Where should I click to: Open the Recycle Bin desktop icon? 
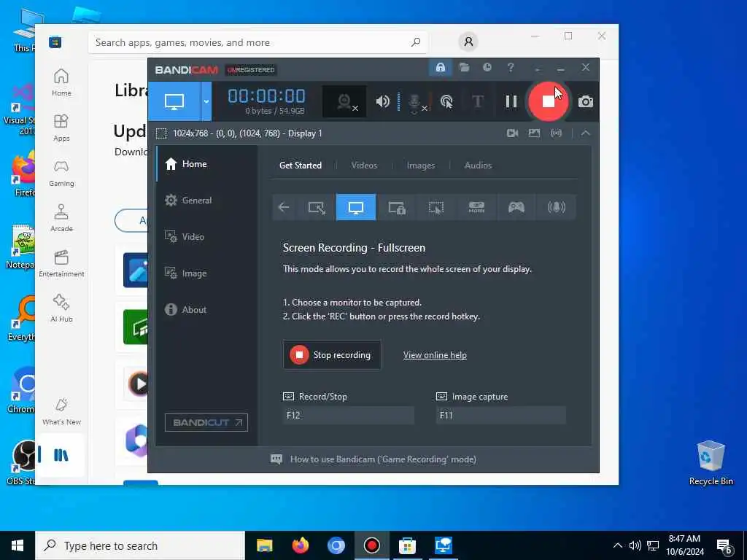[x=711, y=463]
